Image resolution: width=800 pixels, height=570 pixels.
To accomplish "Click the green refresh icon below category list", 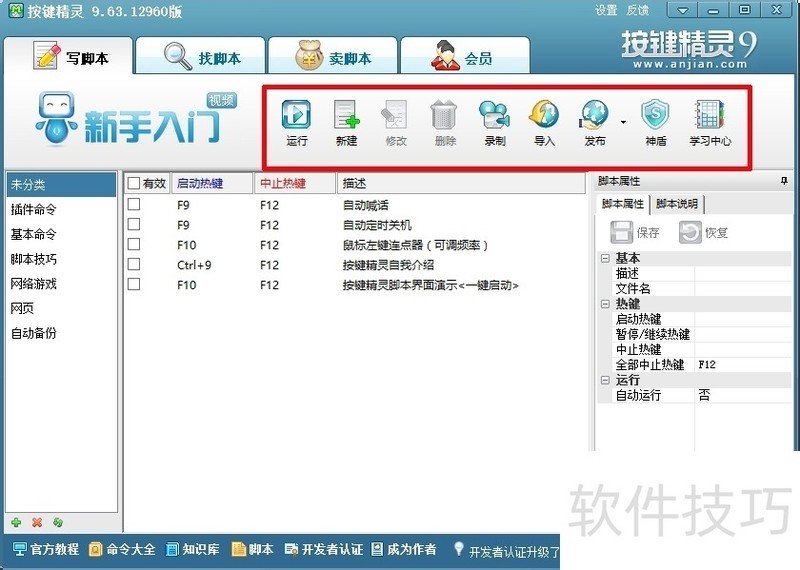I will (58, 522).
